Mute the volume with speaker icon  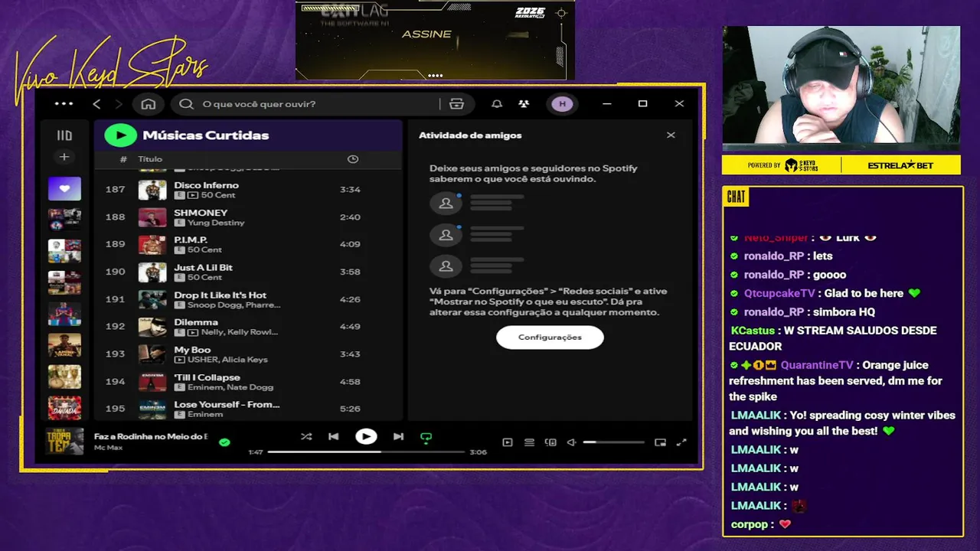pyautogui.click(x=571, y=442)
